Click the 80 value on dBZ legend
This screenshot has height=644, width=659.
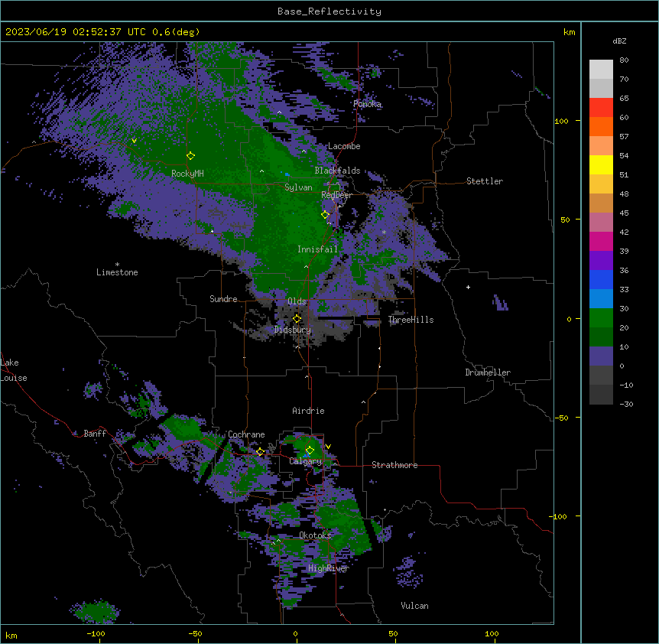pyautogui.click(x=624, y=60)
